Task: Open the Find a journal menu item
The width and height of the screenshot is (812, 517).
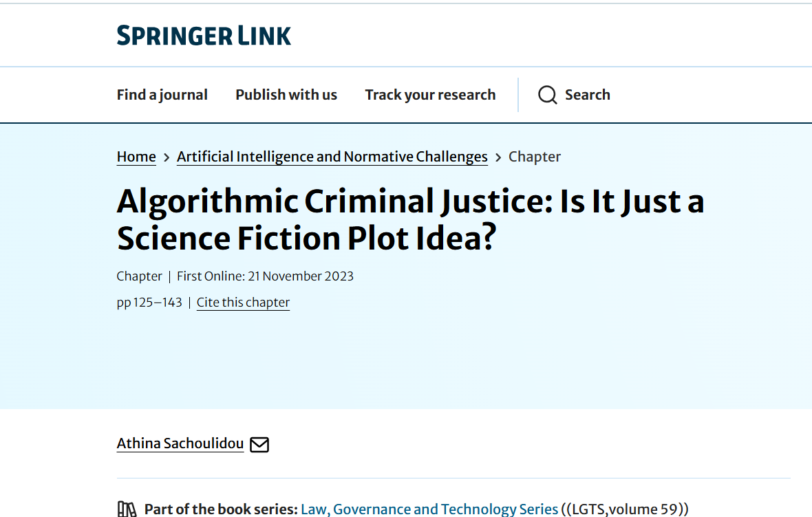Action: tap(162, 95)
